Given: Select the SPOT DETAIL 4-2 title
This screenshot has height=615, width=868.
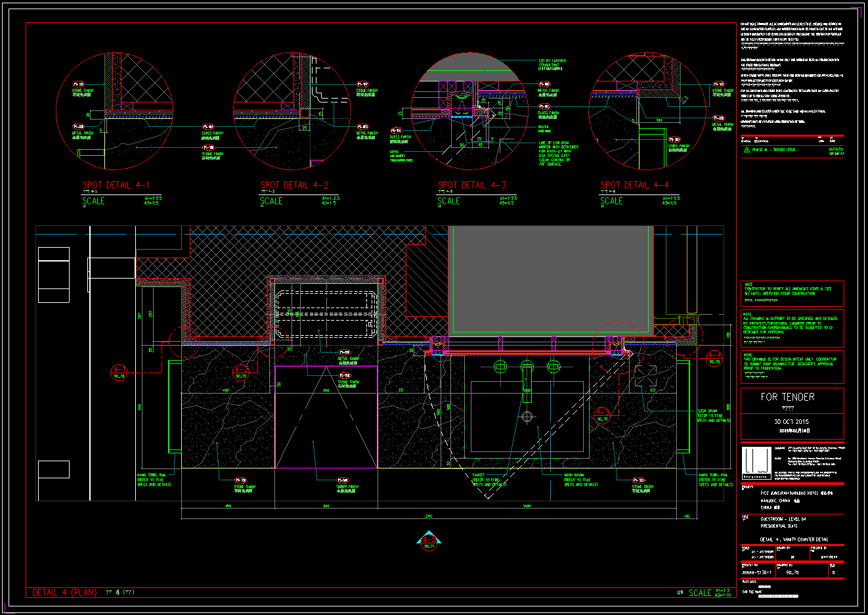Looking at the screenshot, I should coord(294,185).
